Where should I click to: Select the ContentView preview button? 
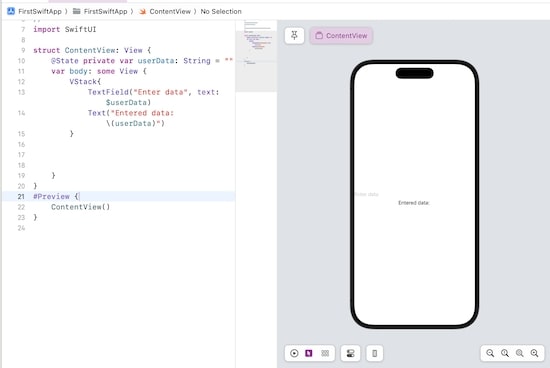341,35
